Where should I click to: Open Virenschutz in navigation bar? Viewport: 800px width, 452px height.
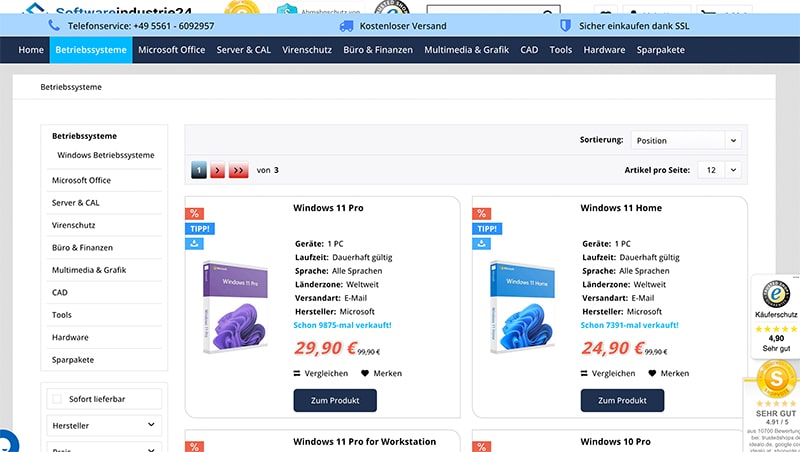pos(307,50)
